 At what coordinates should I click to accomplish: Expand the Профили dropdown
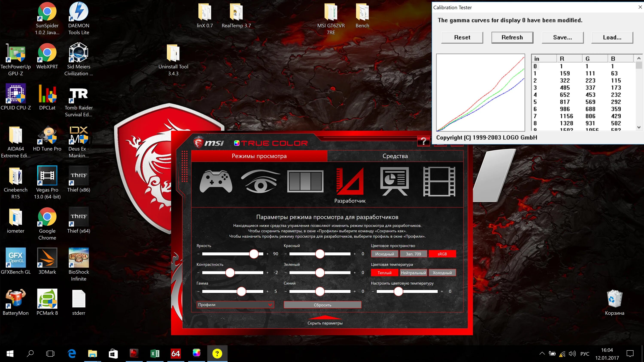[235, 305]
